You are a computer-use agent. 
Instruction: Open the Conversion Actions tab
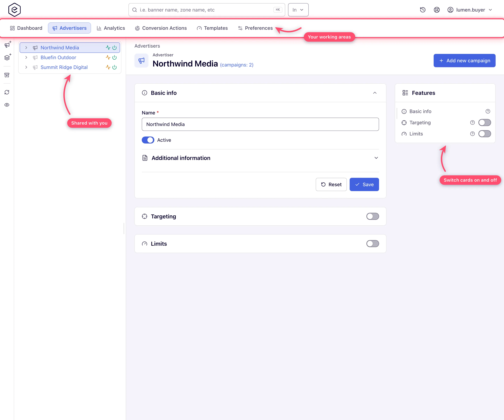click(x=161, y=28)
